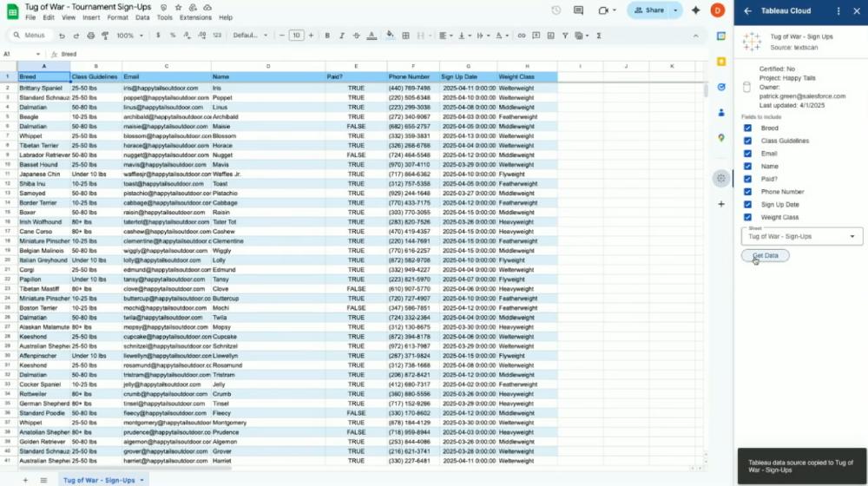Select the paint format tool

[105, 36]
